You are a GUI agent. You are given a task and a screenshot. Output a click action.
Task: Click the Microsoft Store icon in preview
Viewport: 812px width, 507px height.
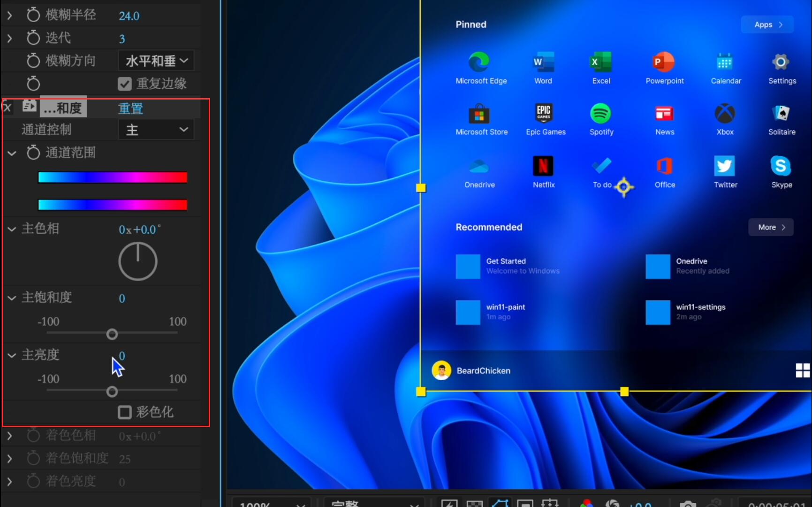click(x=479, y=113)
